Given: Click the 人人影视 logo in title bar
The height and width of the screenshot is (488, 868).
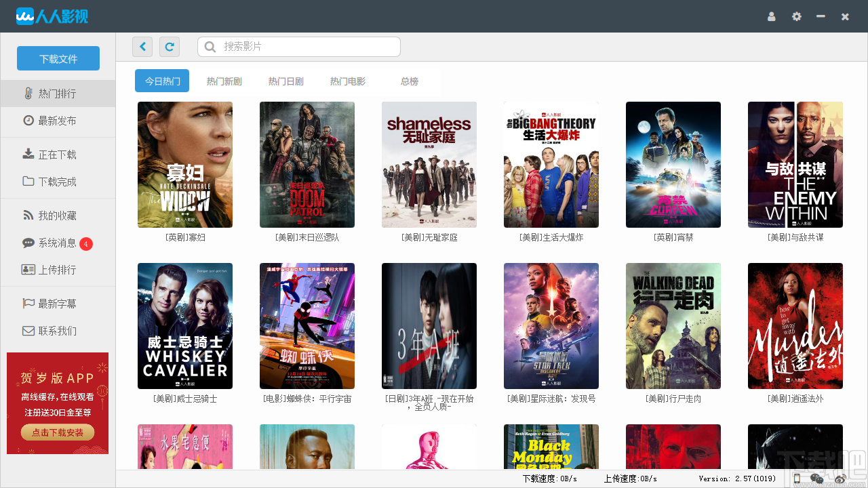Looking at the screenshot, I should (x=52, y=16).
